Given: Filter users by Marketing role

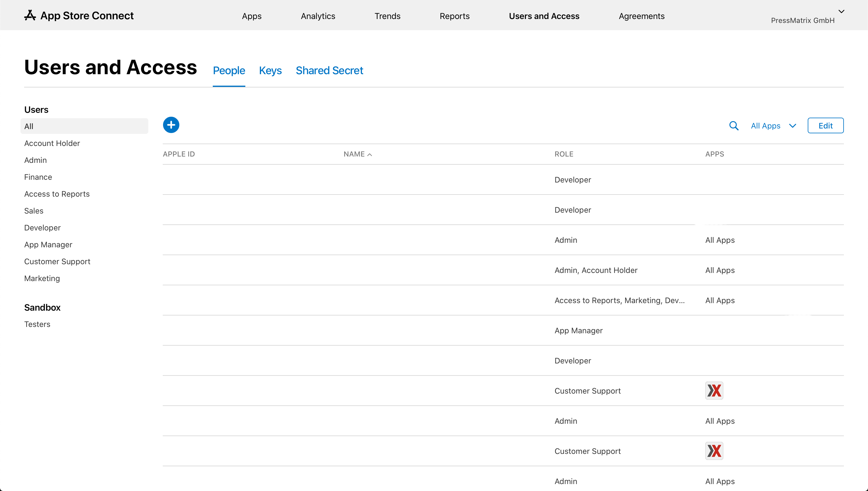Looking at the screenshot, I should tap(42, 278).
